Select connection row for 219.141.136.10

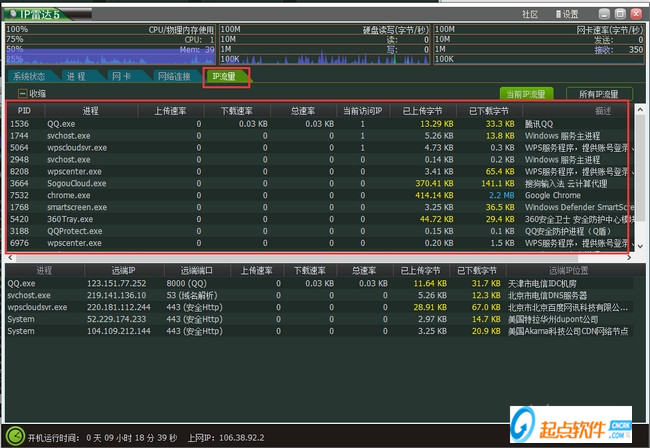tap(319, 295)
